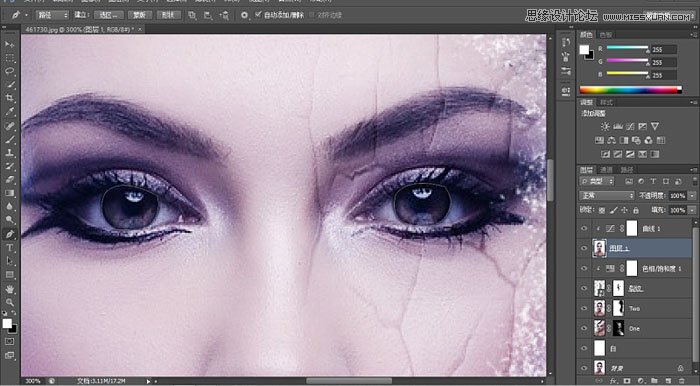Create a new group folder icon

point(654,381)
